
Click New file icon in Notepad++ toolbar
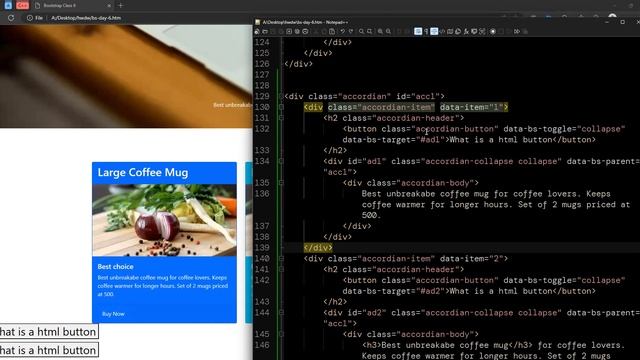257,31
